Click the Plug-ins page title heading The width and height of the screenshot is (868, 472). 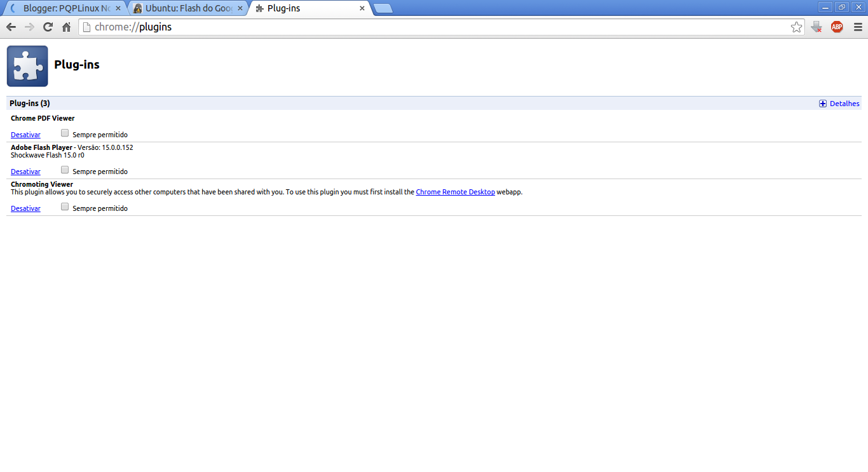(77, 65)
